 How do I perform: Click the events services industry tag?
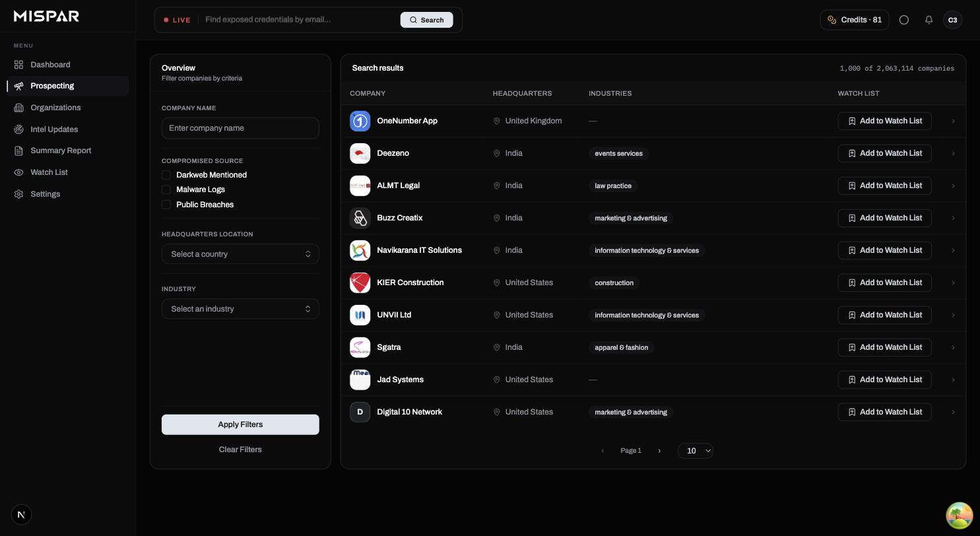(x=618, y=153)
